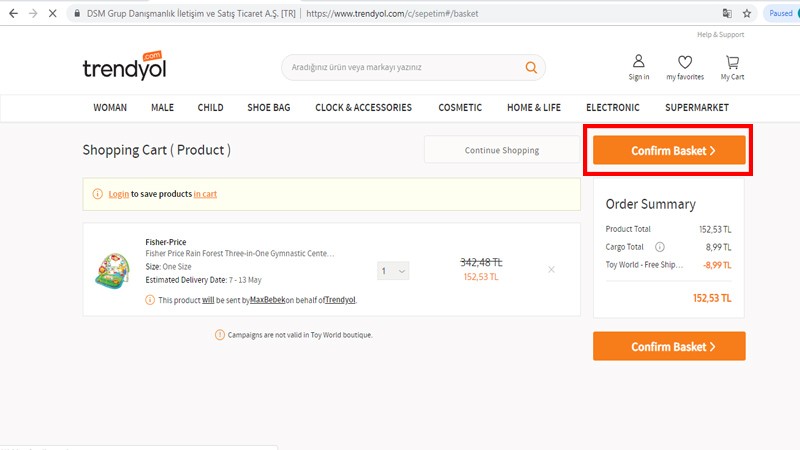Remove Fisher-Price item with X icon
Screen dimensions: 800x450
(551, 270)
